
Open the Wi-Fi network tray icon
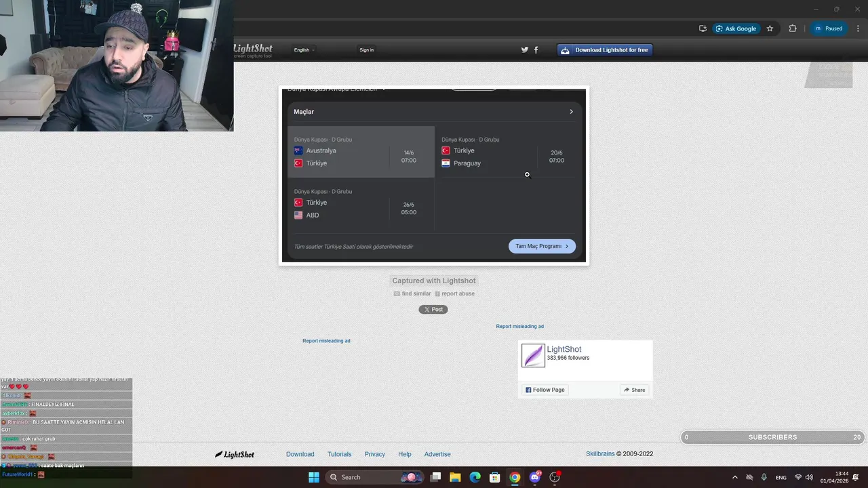click(798, 477)
